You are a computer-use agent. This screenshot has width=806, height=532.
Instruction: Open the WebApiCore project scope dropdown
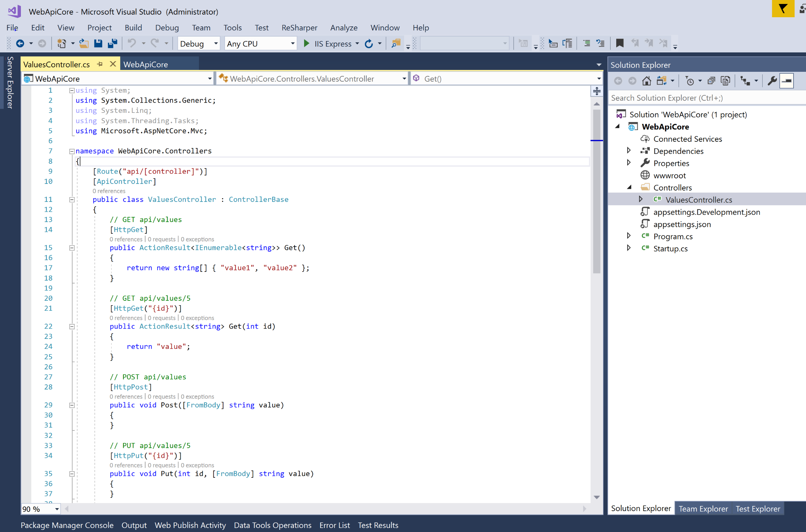(118, 78)
